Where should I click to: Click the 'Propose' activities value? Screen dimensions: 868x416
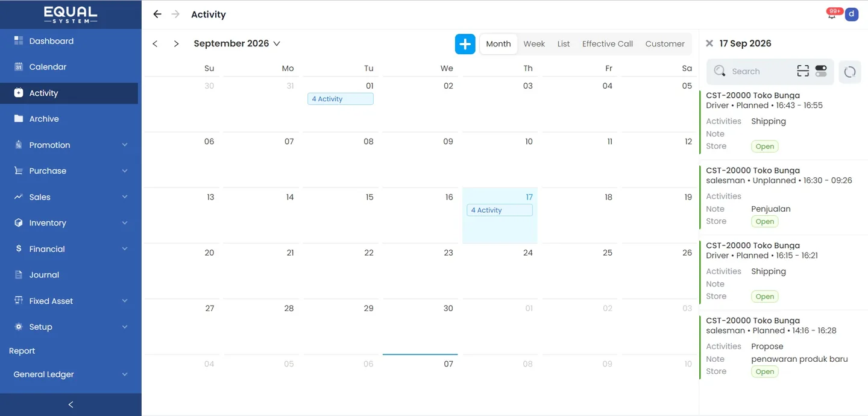click(767, 346)
